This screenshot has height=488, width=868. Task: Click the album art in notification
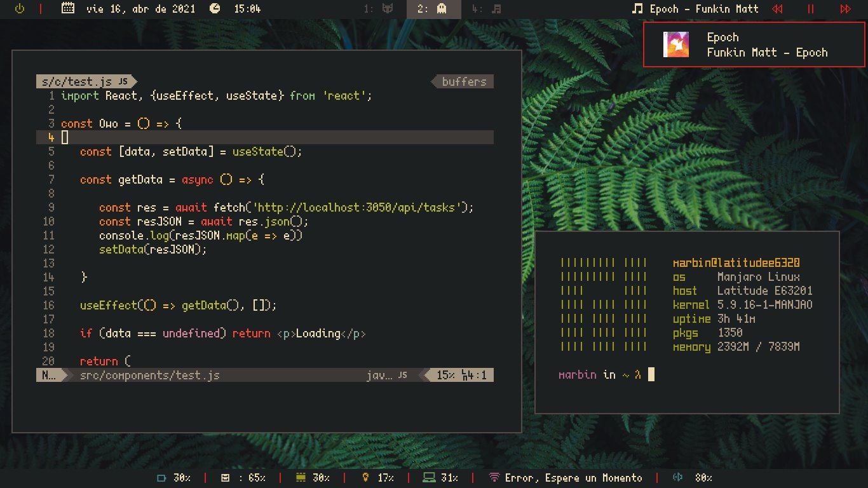click(675, 44)
